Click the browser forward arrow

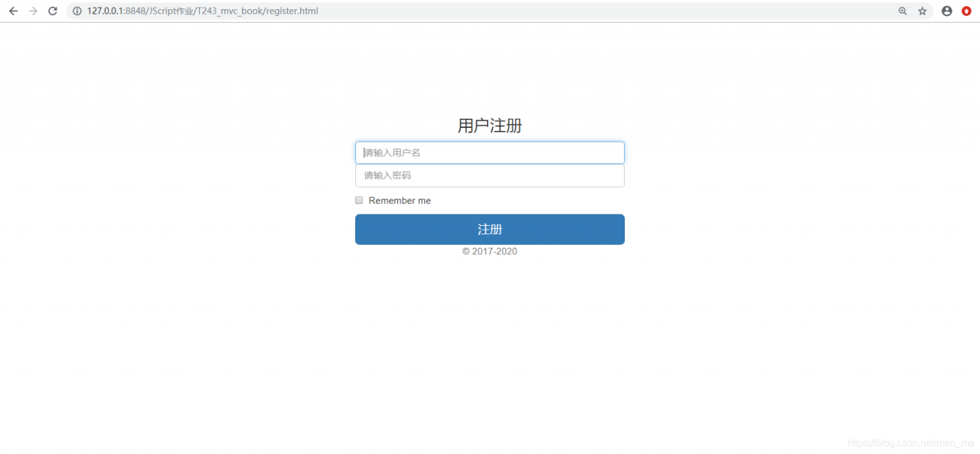coord(33,11)
